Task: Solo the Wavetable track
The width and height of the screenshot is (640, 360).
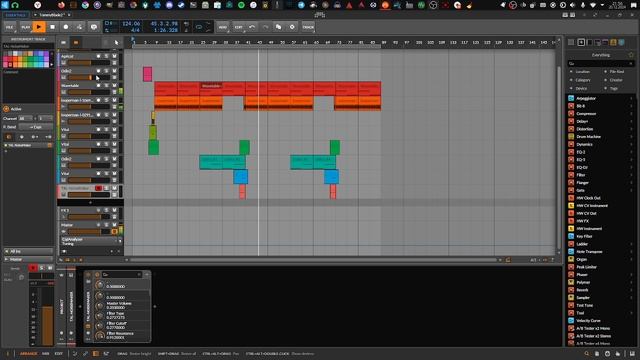Action: [x=106, y=85]
